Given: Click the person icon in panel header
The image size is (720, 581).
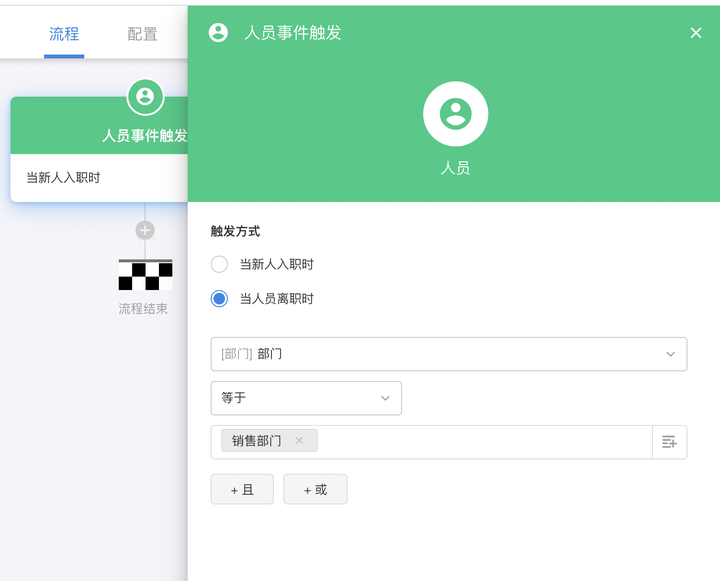Looking at the screenshot, I should click(x=218, y=33).
